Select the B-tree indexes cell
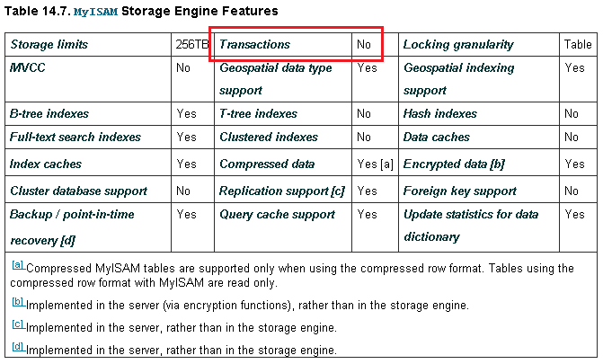603x364 pixels. tap(88, 114)
